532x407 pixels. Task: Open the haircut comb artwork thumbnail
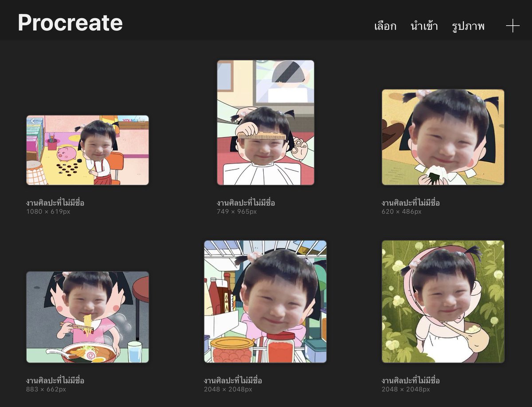(266, 122)
